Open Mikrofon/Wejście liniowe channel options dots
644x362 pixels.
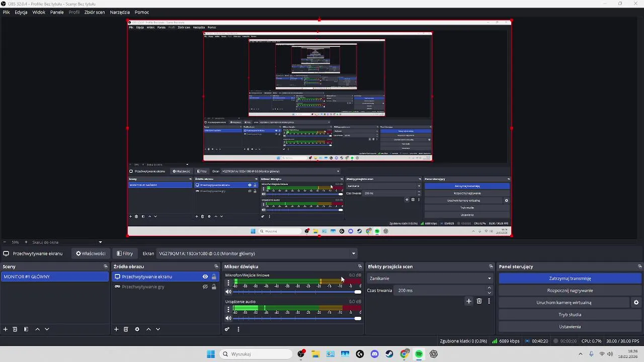coord(228,283)
